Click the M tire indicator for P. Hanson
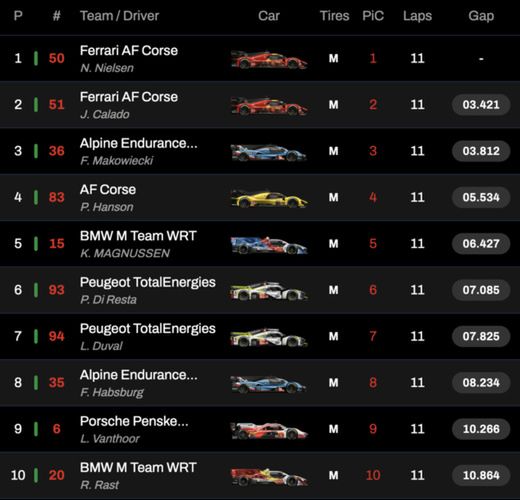 pyautogui.click(x=333, y=197)
